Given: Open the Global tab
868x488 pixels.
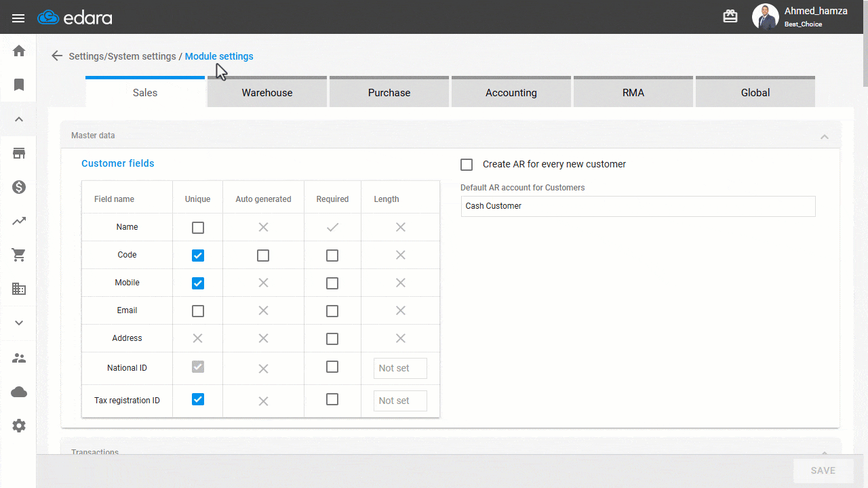Looking at the screenshot, I should (755, 91).
